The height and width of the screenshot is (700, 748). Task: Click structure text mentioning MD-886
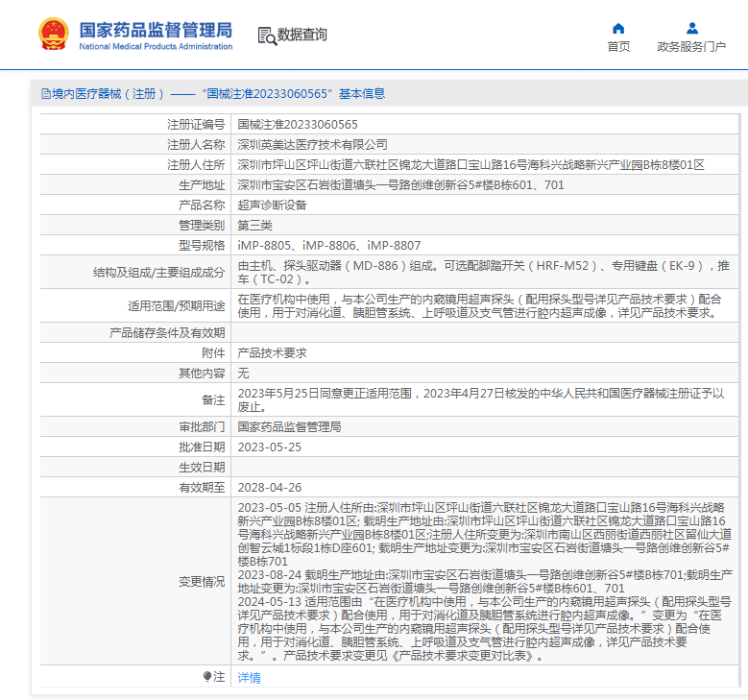[484, 272]
